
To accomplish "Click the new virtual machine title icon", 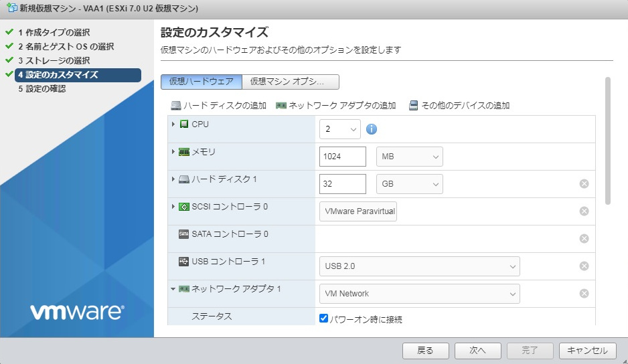I will pyautogui.click(x=12, y=7).
